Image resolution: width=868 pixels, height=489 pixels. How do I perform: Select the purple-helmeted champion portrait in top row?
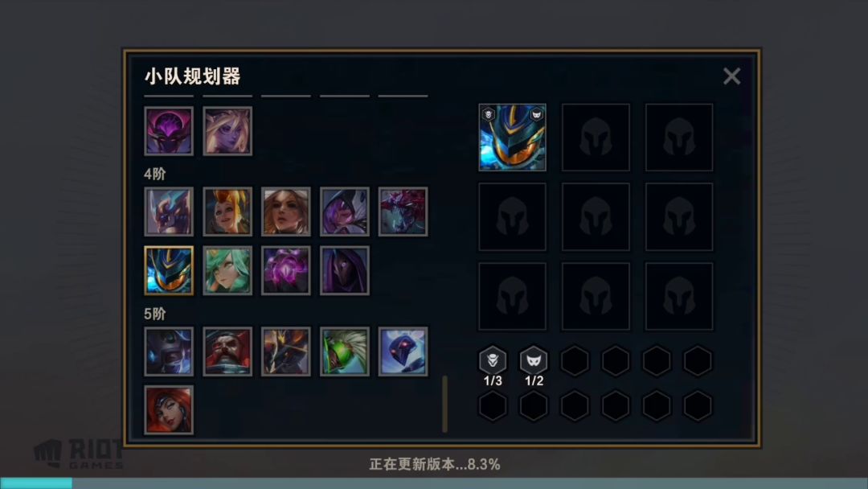tap(169, 131)
